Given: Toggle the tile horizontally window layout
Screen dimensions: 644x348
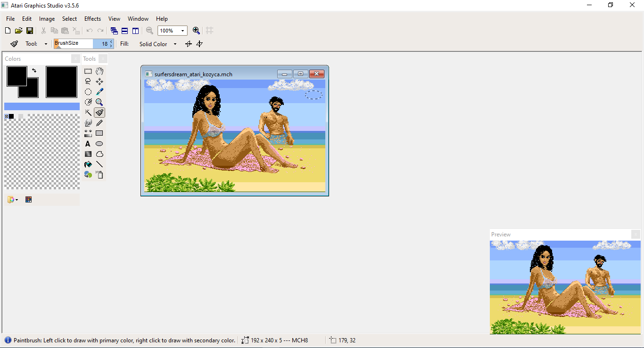Looking at the screenshot, I should 124,31.
